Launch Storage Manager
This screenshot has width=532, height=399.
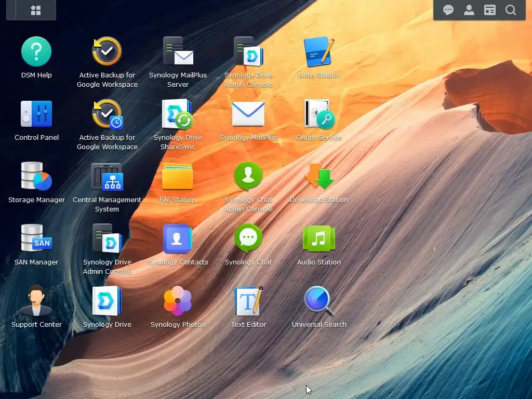(x=36, y=176)
